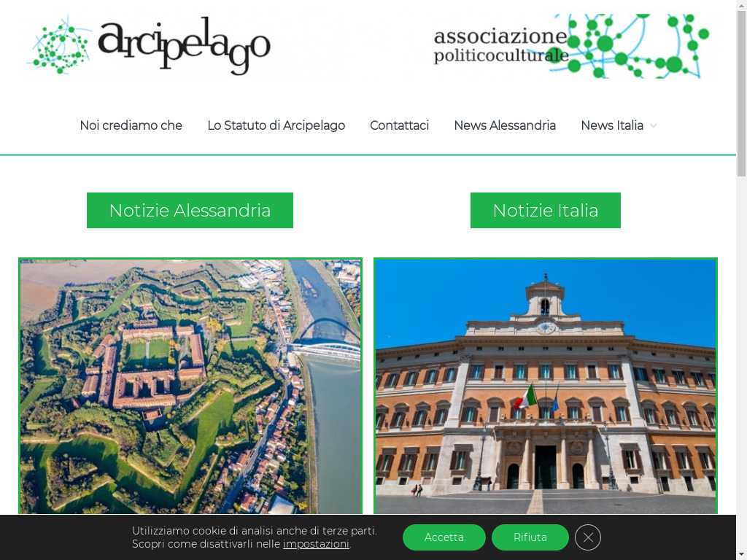Open the cookie impostazioni link
Image resolution: width=747 pixels, height=560 pixels.
[316, 544]
